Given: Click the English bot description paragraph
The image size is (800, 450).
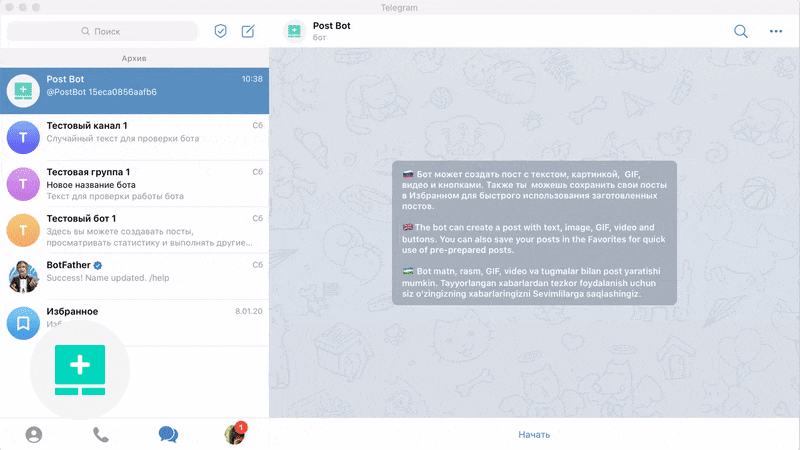Looking at the screenshot, I should pos(534,239).
